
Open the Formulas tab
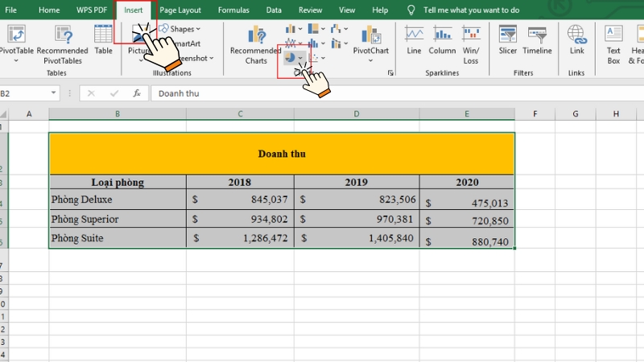point(233,10)
